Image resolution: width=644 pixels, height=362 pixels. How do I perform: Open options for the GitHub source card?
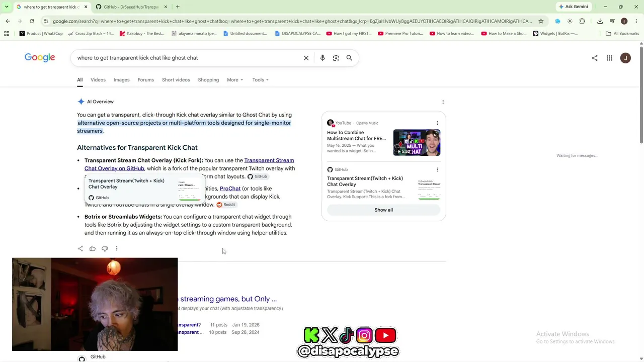click(x=437, y=170)
